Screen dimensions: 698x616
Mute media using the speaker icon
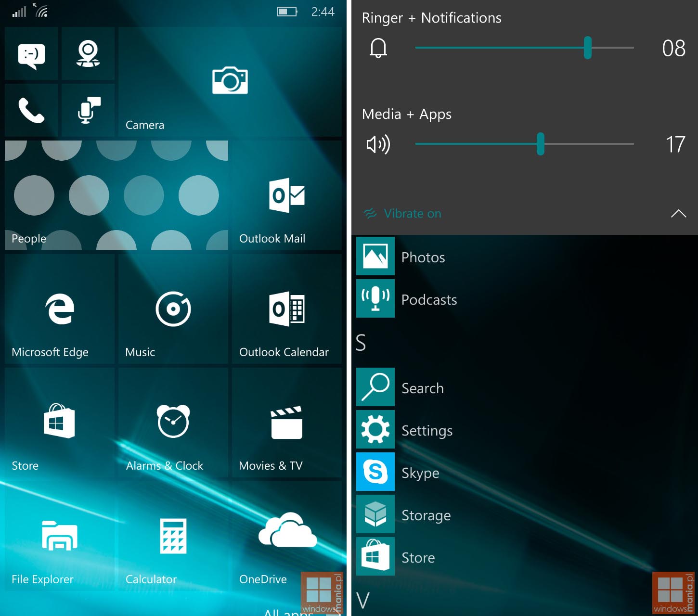click(x=378, y=144)
